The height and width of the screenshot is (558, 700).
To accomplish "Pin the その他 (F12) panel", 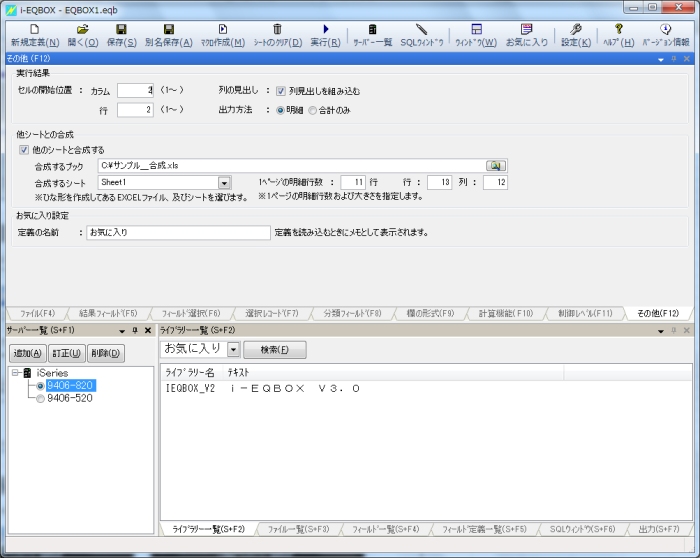I will pyautogui.click(x=674, y=59).
